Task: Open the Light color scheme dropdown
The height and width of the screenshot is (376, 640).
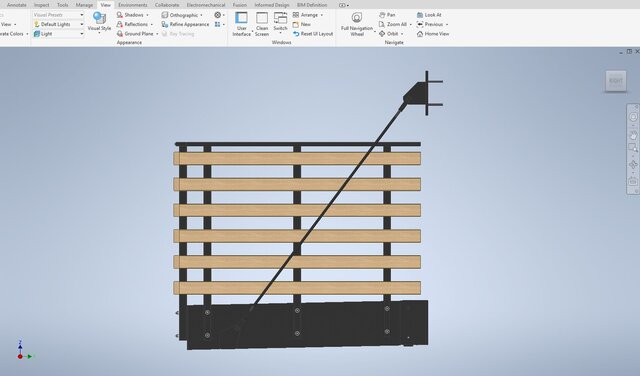Action: (x=58, y=33)
